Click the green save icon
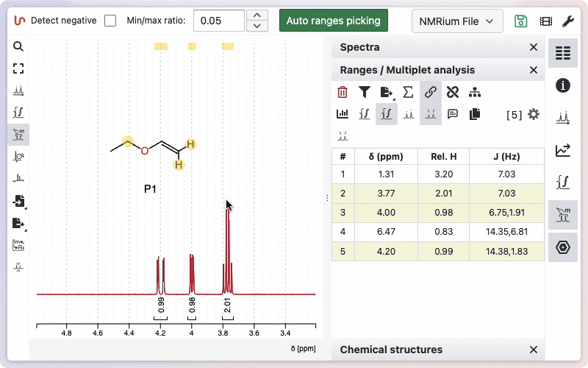 [521, 21]
